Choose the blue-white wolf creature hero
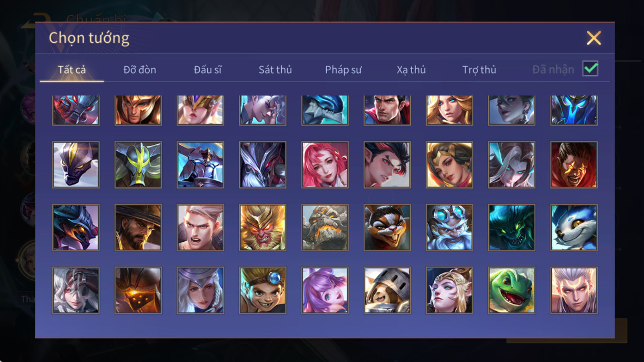The image size is (644, 362). pyautogui.click(x=574, y=228)
